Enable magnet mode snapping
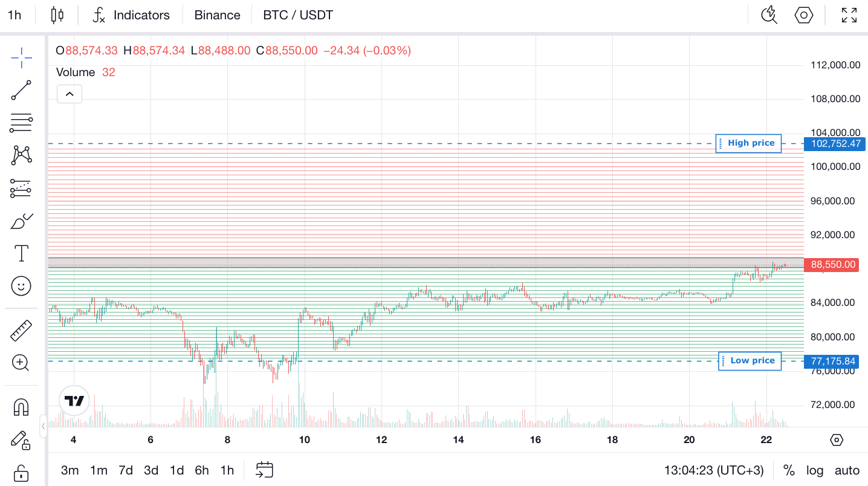868x486 pixels. pos(21,407)
